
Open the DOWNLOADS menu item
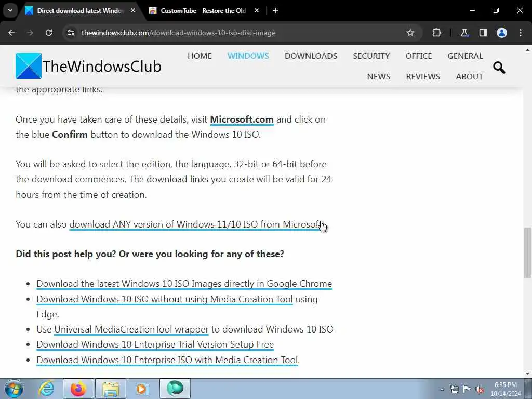click(x=311, y=56)
